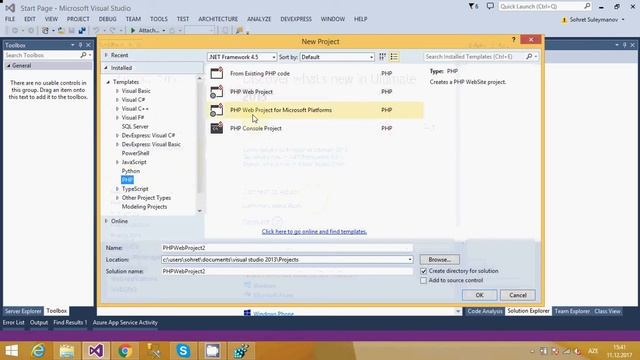
Task: Select the SQL Server template category
Action: point(135,127)
